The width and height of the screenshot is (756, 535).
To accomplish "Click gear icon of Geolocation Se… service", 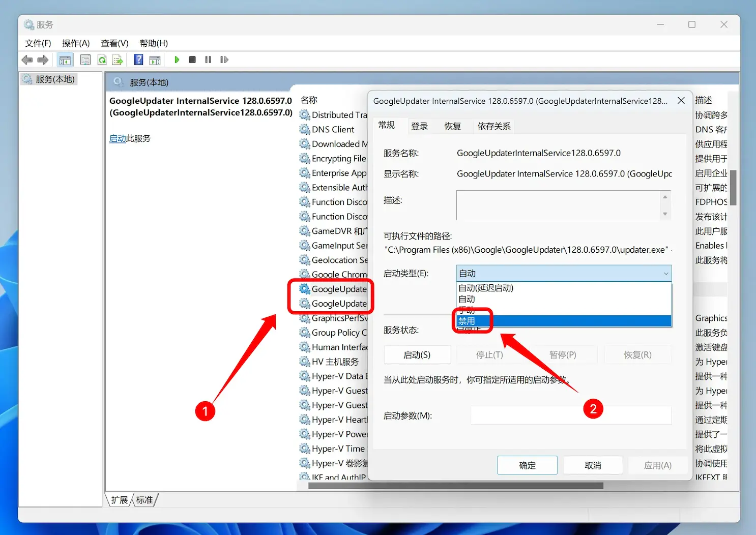I will tap(304, 260).
